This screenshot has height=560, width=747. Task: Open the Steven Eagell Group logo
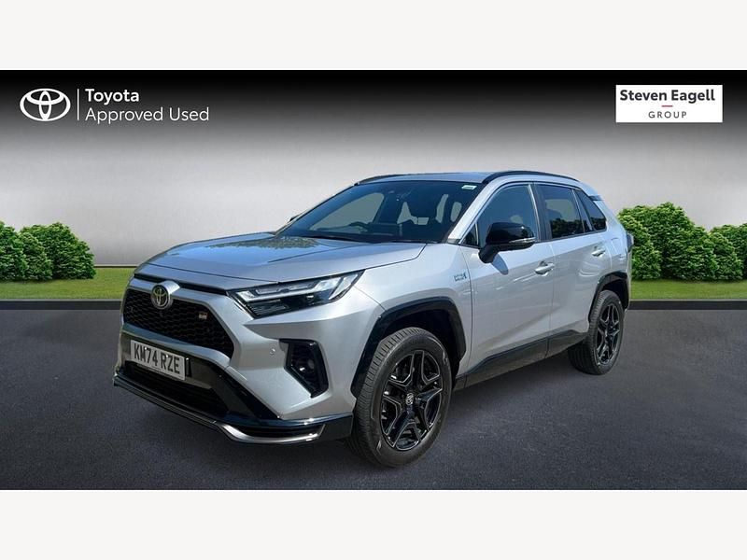click(x=669, y=104)
